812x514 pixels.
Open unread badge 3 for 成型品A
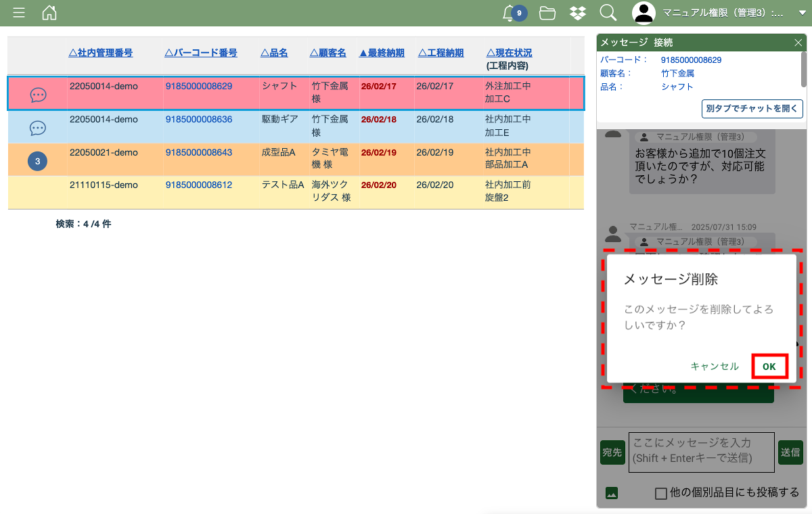(37, 161)
